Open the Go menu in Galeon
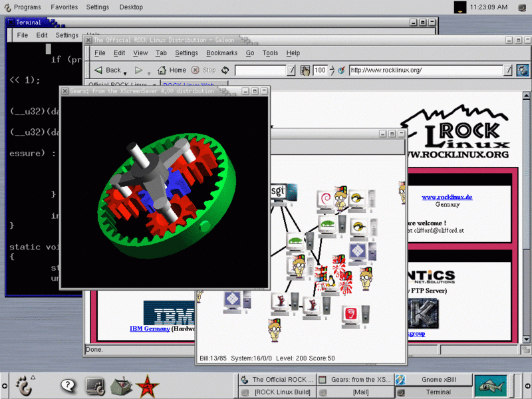 pyautogui.click(x=250, y=53)
